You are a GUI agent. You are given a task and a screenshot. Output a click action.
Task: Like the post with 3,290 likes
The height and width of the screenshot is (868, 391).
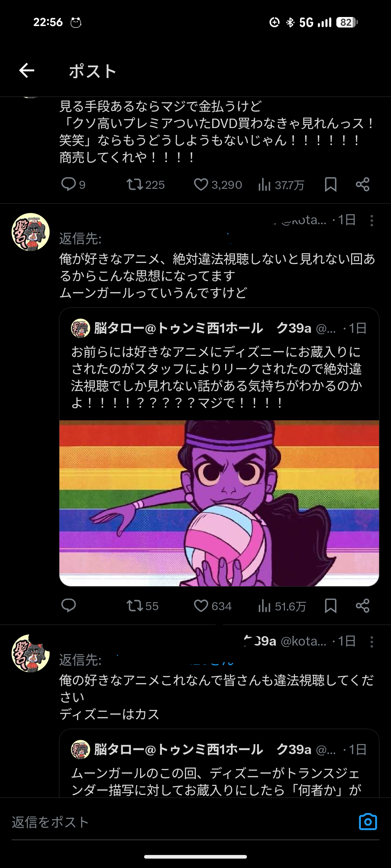tap(201, 185)
